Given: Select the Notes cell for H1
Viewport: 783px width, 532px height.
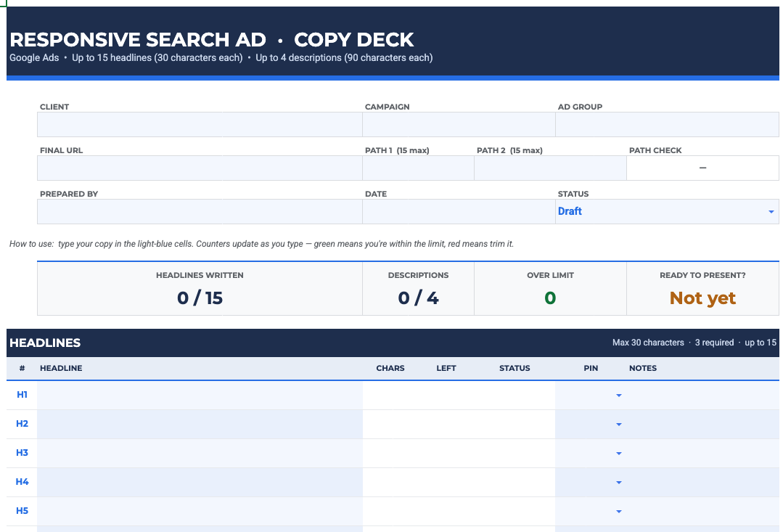Looking at the screenshot, I should click(x=702, y=395).
